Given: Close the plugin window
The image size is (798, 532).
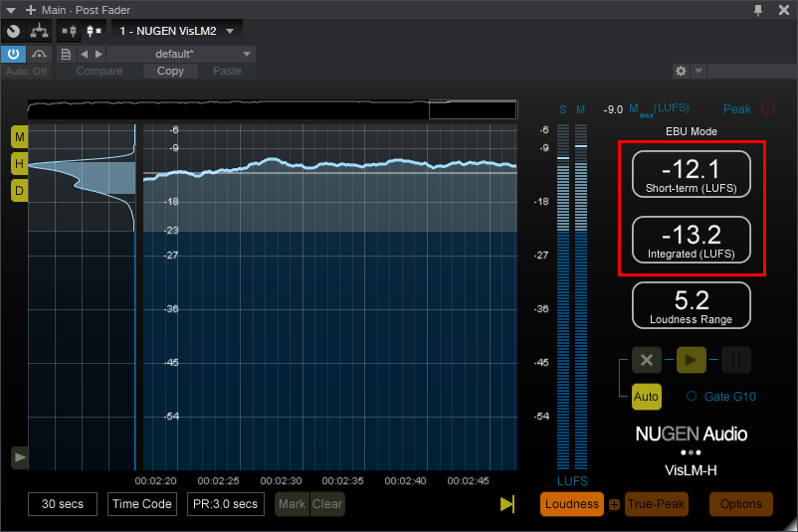Looking at the screenshot, I should (784, 10).
